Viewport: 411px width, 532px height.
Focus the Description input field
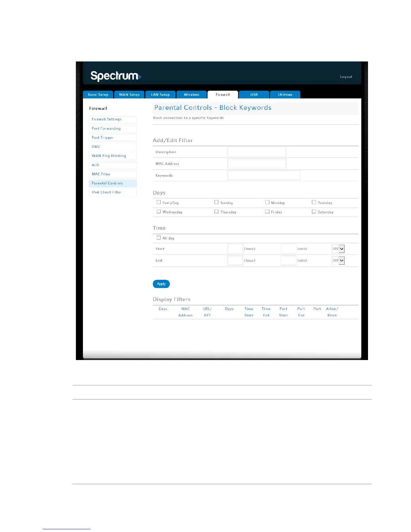[x=257, y=152]
